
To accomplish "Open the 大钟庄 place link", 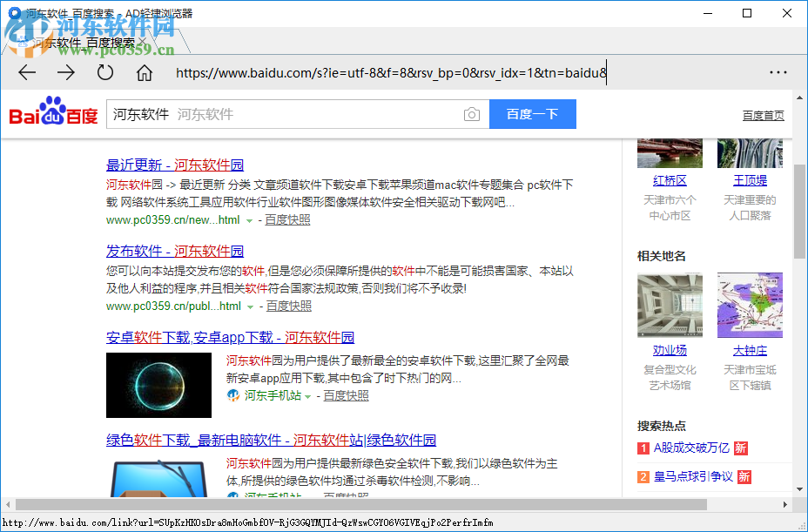I will pos(750,351).
